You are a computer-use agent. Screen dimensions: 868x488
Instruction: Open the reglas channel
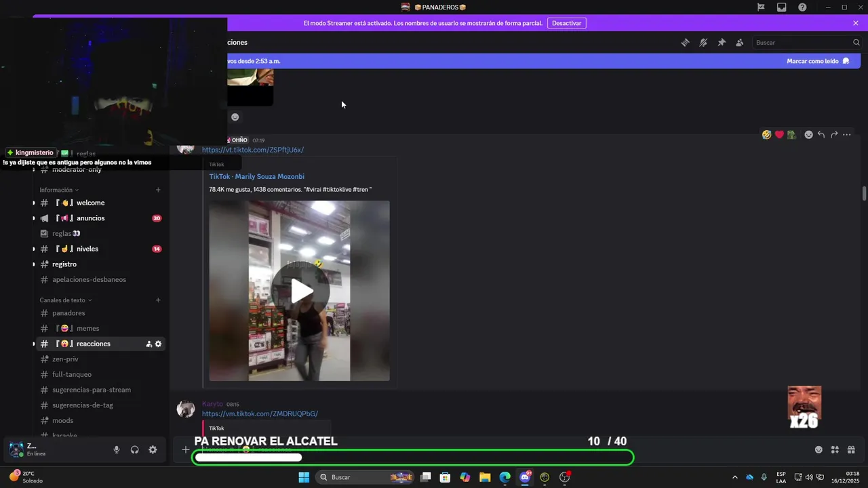click(x=100, y=234)
